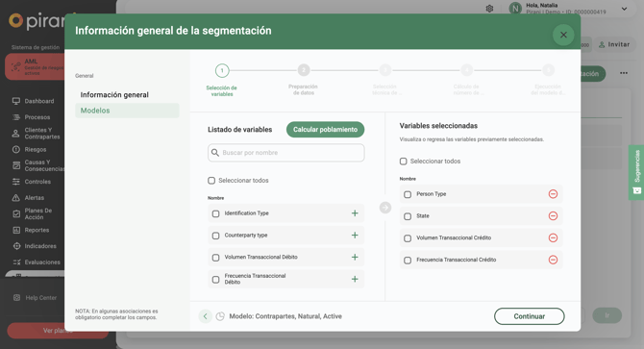The image size is (644, 349).
Task: Tick the State checkbox
Action: [x=408, y=216]
